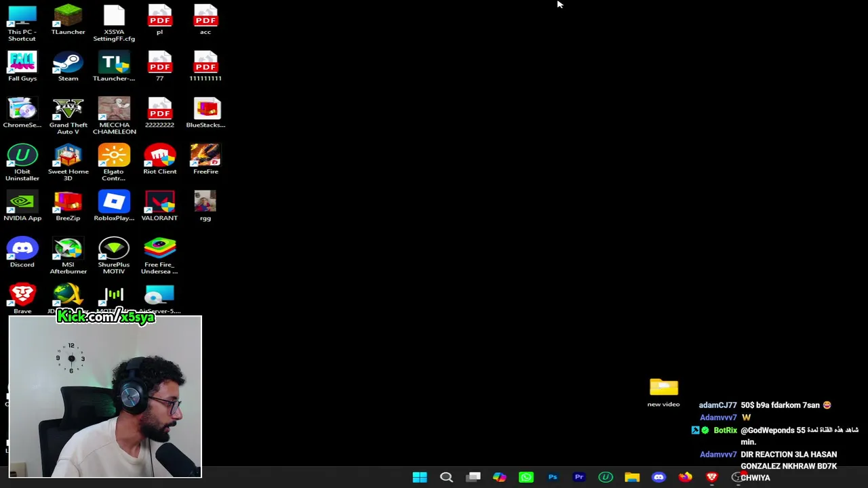
Task: Select the Free Fire_Undersea BlueStacks icon
Action: (159, 256)
